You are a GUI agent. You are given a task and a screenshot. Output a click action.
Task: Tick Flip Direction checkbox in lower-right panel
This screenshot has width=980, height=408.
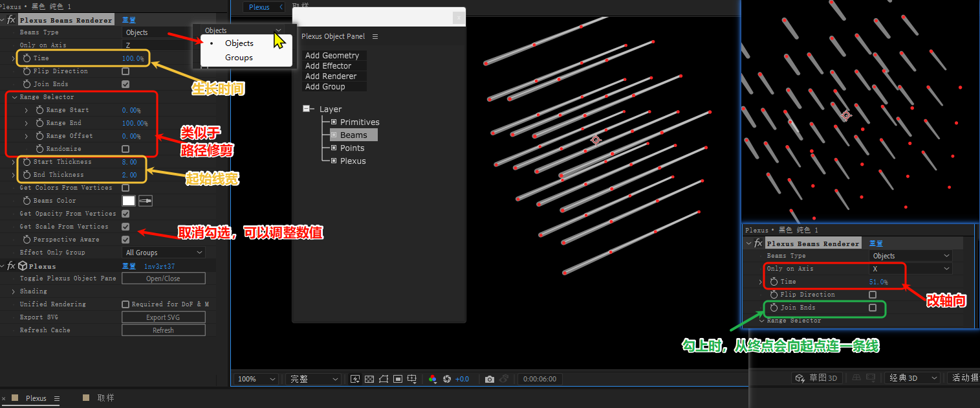tap(873, 295)
